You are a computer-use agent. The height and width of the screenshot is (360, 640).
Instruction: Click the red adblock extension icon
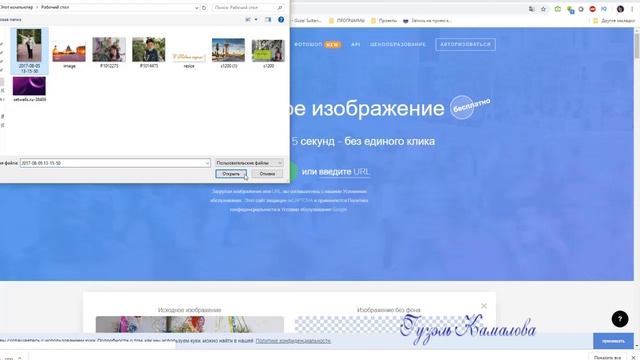(593, 9)
